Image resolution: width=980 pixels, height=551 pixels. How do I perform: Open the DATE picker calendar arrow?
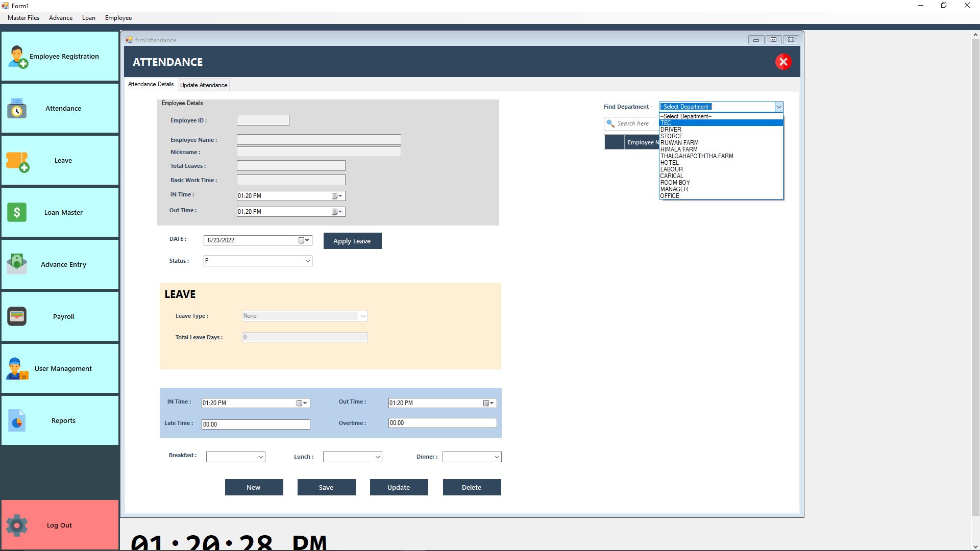pos(307,240)
